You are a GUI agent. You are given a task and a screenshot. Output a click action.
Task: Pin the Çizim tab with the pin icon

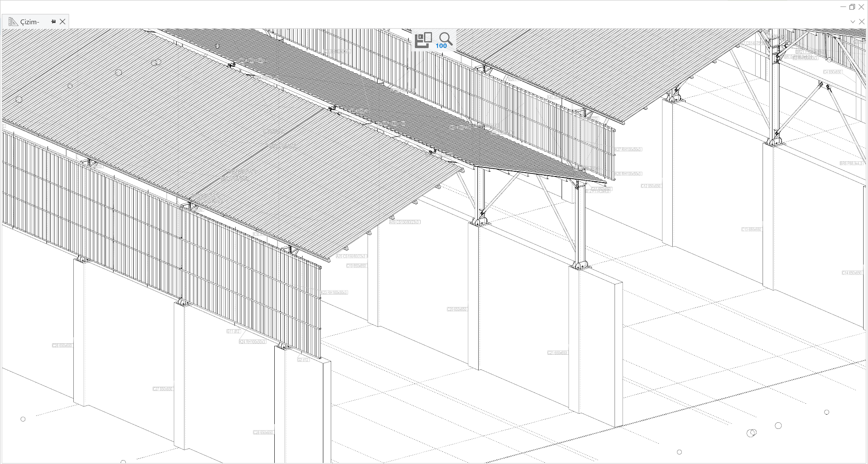click(x=53, y=21)
